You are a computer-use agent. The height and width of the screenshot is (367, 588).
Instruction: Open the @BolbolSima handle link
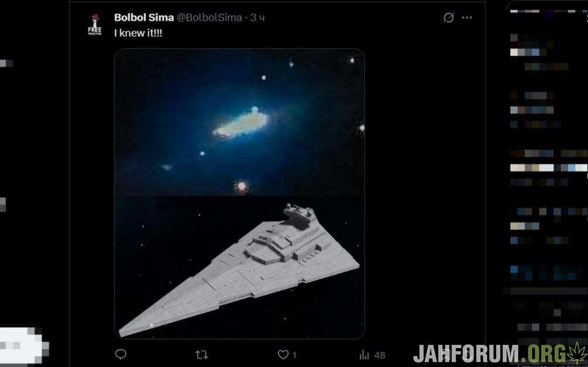(x=209, y=17)
